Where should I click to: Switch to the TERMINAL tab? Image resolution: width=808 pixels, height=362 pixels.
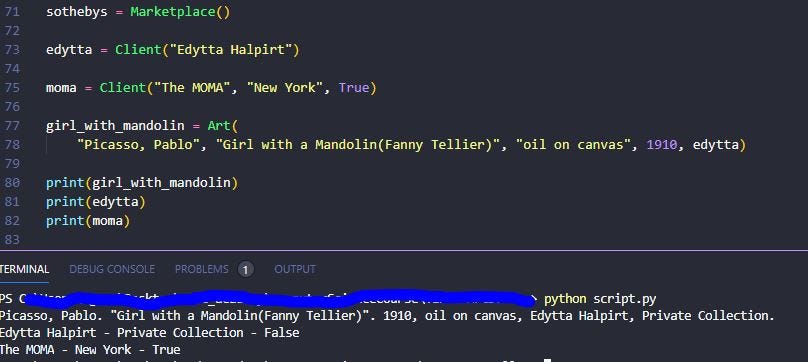point(24,269)
